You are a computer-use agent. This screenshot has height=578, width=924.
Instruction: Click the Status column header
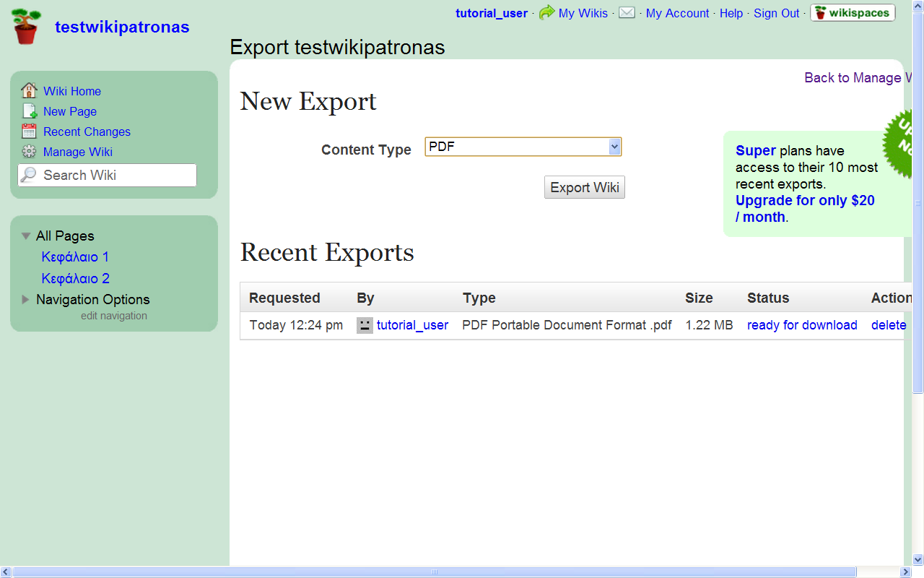768,298
